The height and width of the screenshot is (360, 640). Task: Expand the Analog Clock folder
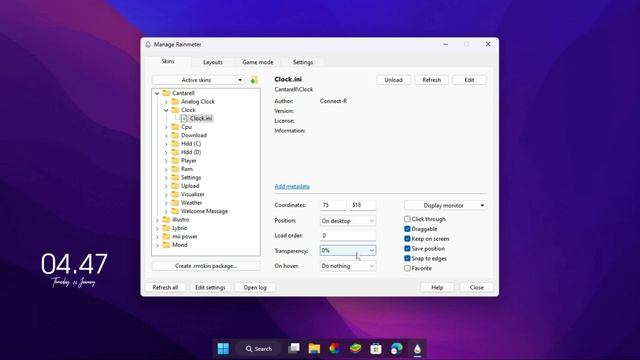pos(166,102)
